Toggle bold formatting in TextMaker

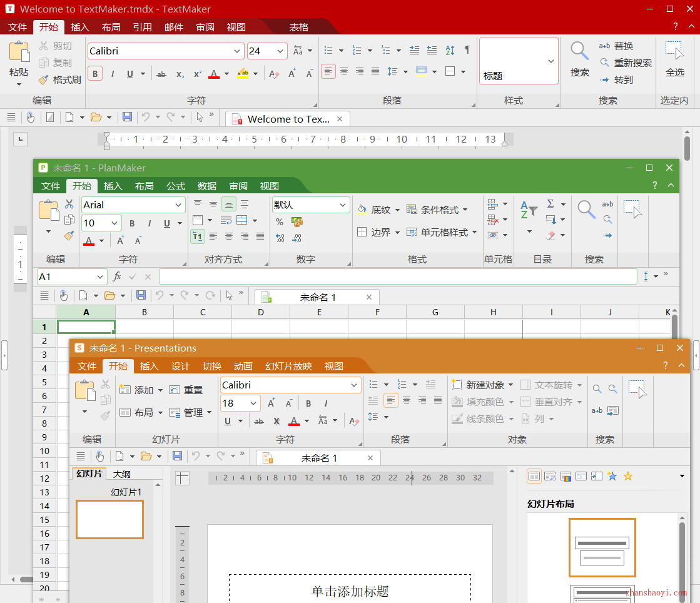(x=94, y=73)
